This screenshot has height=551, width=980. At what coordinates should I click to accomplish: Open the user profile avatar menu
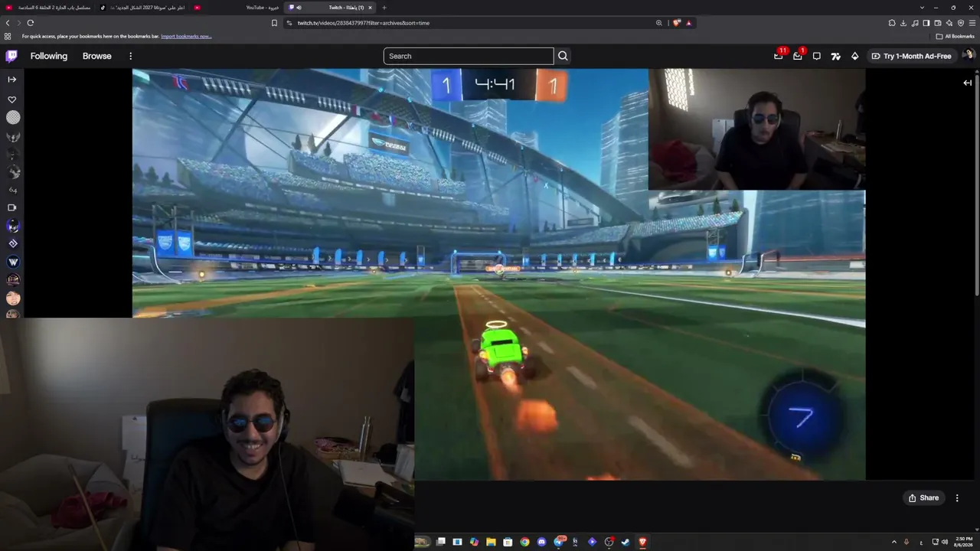pos(969,55)
